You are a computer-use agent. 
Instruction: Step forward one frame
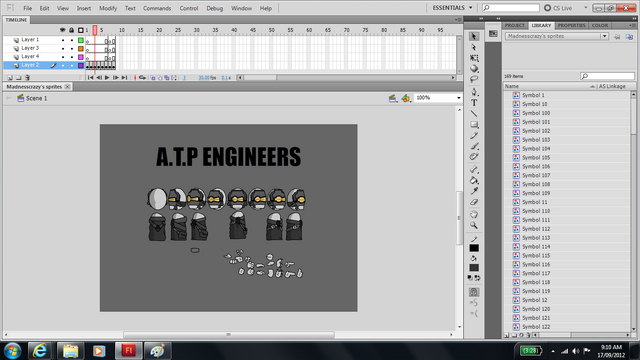click(x=116, y=78)
